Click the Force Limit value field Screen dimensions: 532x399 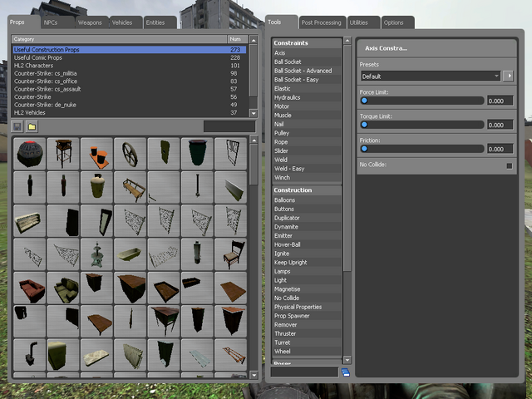click(x=500, y=101)
